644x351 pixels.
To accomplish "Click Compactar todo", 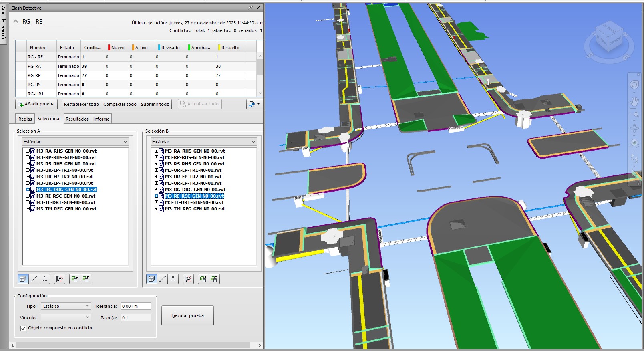I will click(x=120, y=104).
